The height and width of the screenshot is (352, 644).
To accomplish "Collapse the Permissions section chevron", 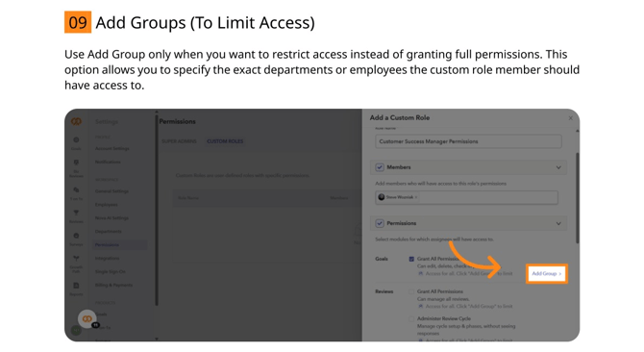I will click(558, 223).
